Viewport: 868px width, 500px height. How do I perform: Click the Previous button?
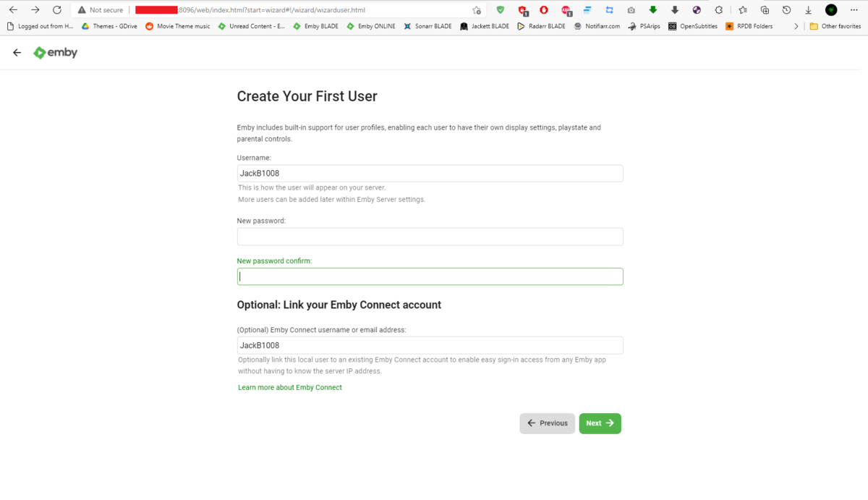pyautogui.click(x=547, y=423)
